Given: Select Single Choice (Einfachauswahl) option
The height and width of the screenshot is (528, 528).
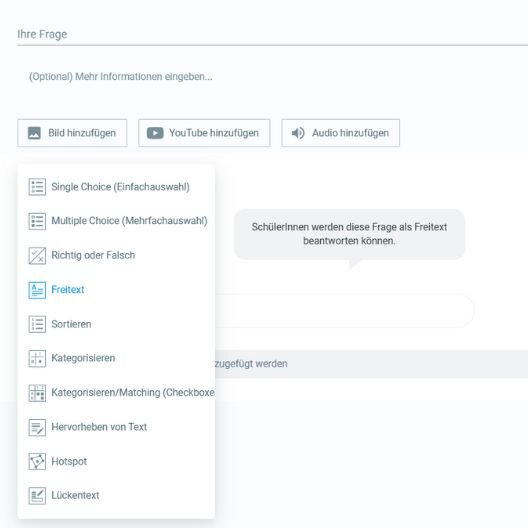Looking at the screenshot, I should (x=116, y=187).
